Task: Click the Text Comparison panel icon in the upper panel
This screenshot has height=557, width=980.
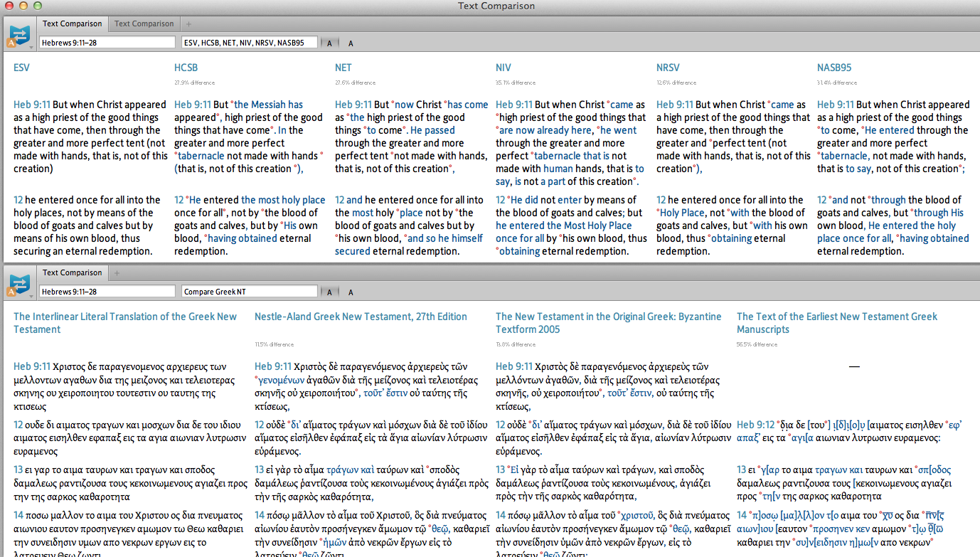Action: point(18,35)
